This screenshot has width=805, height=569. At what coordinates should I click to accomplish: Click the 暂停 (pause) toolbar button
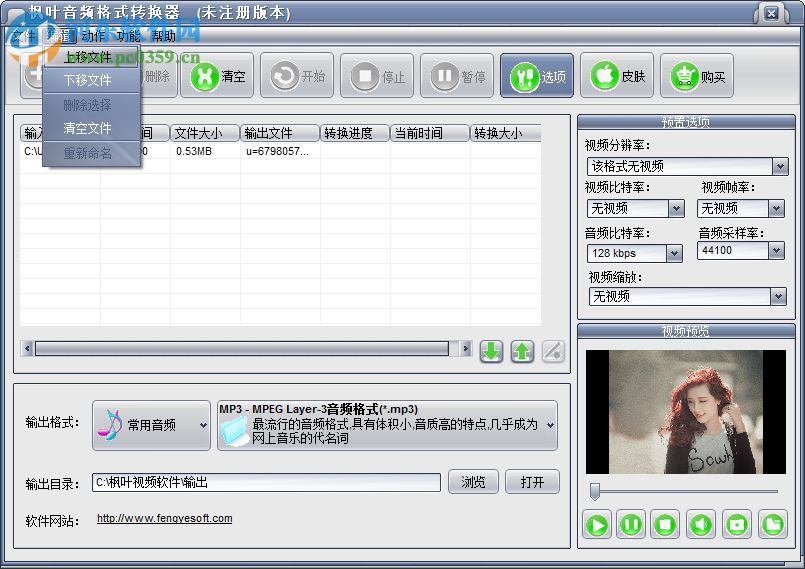[457, 76]
